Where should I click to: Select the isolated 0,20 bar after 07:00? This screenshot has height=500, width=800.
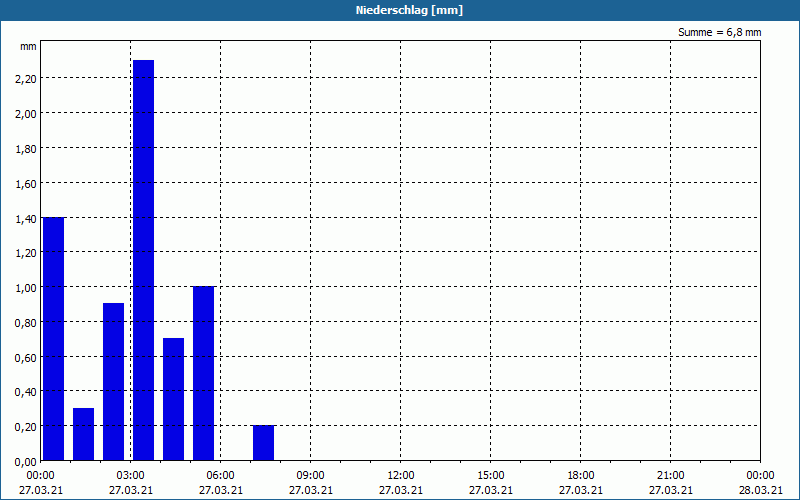pos(263,443)
